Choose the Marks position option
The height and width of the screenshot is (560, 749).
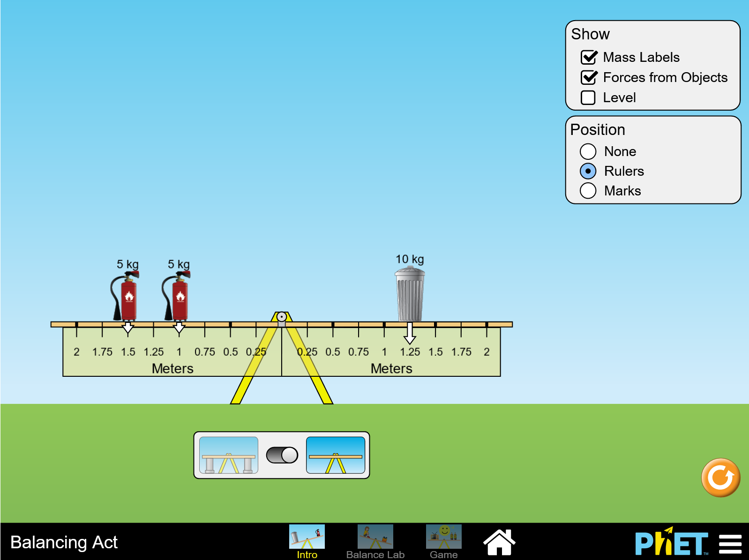click(x=588, y=191)
